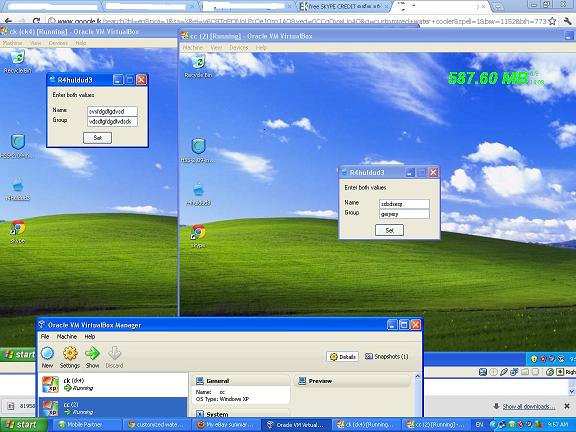The width and height of the screenshot is (576, 432).
Task: Click Details button in VirtualBox Manager
Action: click(343, 357)
